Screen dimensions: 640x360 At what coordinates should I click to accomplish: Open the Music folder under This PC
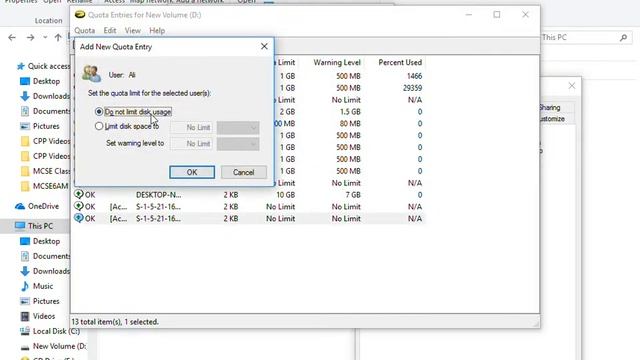(x=37, y=286)
